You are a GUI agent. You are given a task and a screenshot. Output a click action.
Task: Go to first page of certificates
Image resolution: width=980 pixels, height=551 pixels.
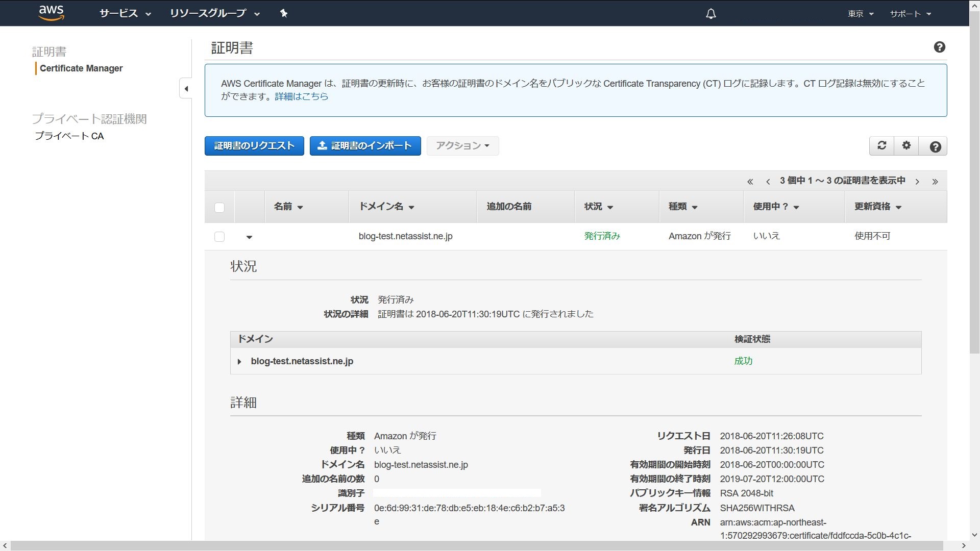click(x=750, y=182)
